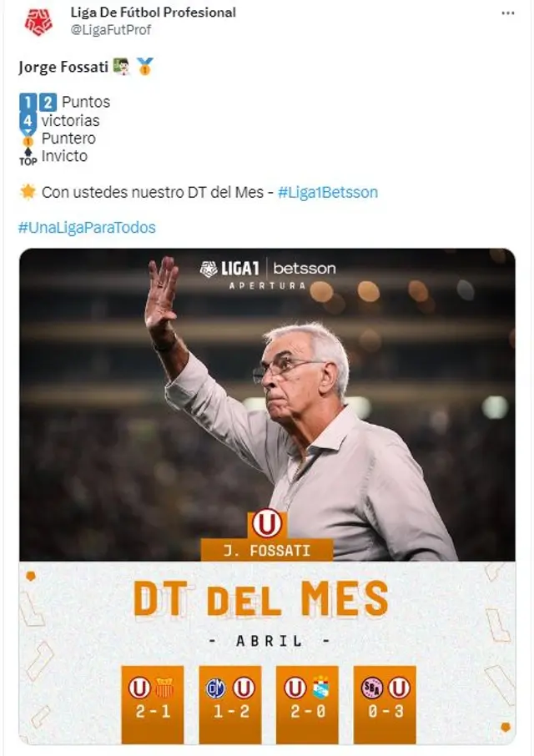Click the Liga1 Betsson Apertura logo in image

[x=268, y=275]
